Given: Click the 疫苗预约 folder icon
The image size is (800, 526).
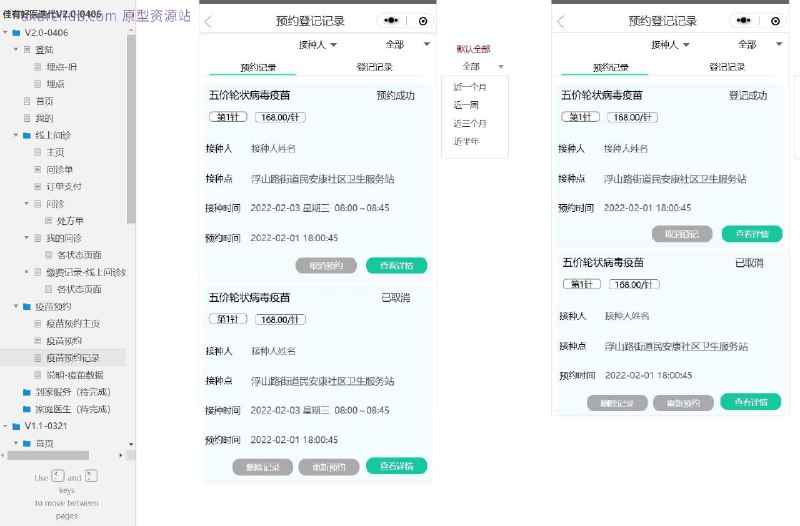Looking at the screenshot, I should pos(27,307).
